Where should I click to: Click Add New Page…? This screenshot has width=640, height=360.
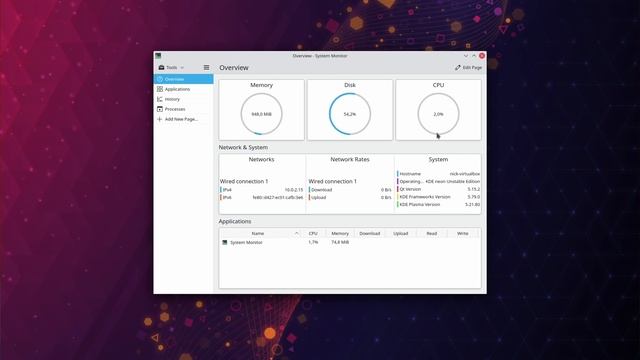[x=183, y=119]
